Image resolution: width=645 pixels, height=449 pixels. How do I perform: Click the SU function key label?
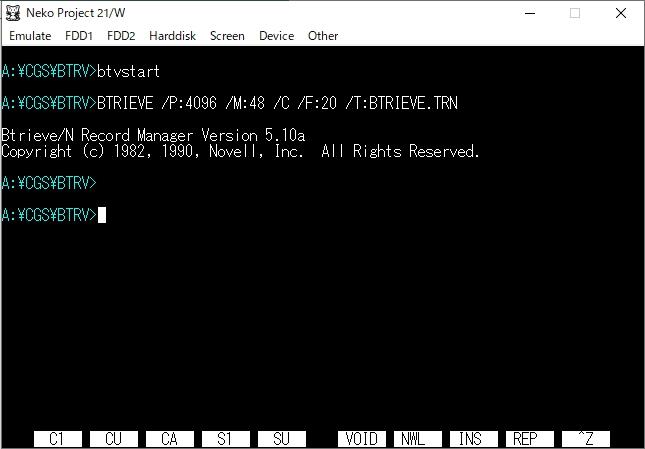click(282, 439)
